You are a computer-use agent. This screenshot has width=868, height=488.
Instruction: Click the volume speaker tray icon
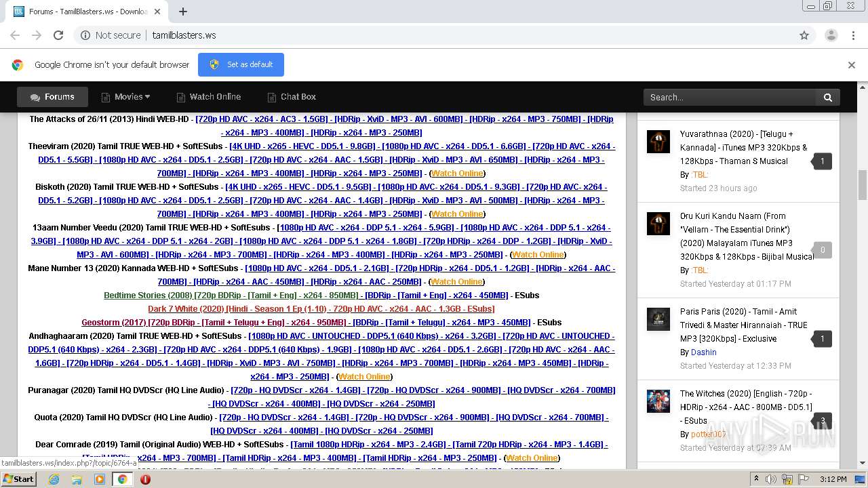coord(771,479)
